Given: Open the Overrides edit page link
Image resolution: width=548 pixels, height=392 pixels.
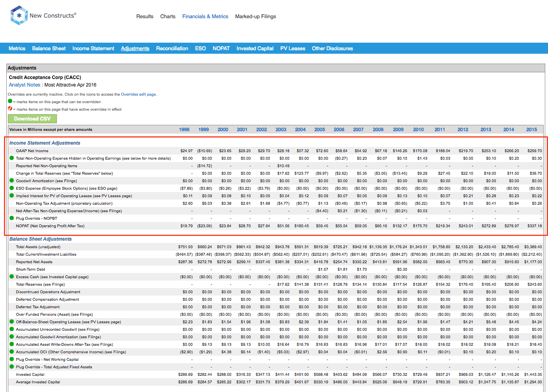Looking at the screenshot, I should (138, 94).
